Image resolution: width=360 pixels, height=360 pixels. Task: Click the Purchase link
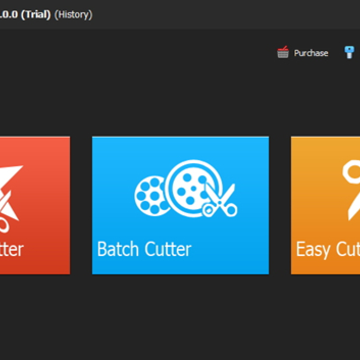coord(311,53)
